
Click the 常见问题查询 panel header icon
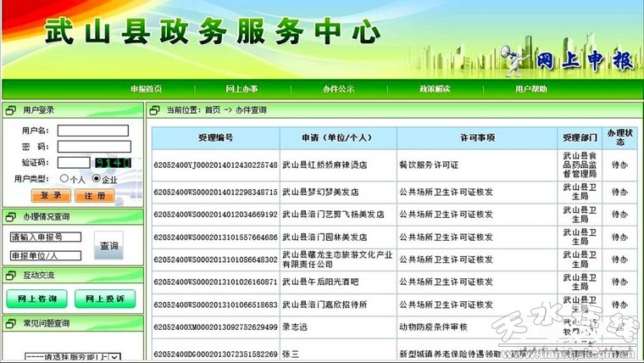(x=10, y=323)
